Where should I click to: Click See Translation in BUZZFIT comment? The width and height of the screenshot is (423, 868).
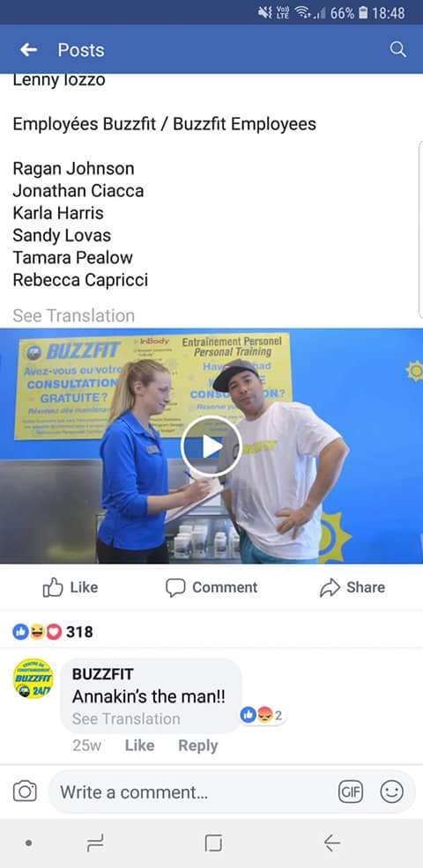tap(126, 718)
